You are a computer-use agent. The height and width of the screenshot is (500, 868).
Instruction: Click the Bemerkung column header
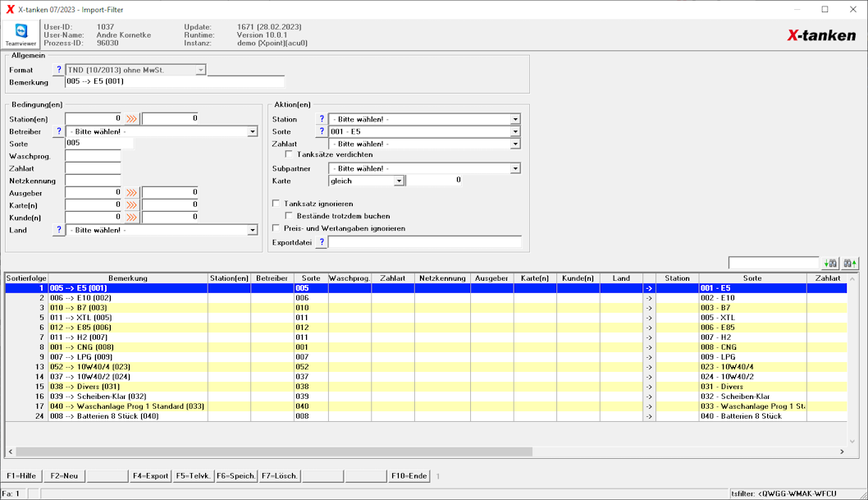[128, 278]
